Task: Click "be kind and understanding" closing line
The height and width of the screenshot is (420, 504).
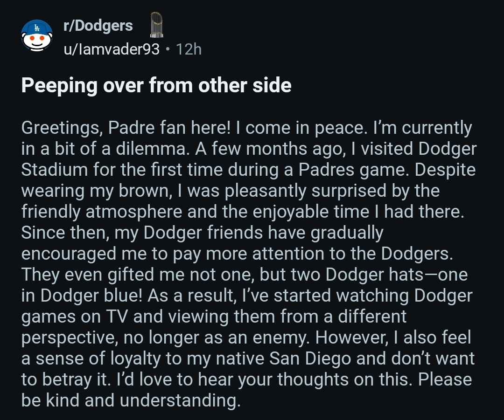Action: tap(131, 401)
